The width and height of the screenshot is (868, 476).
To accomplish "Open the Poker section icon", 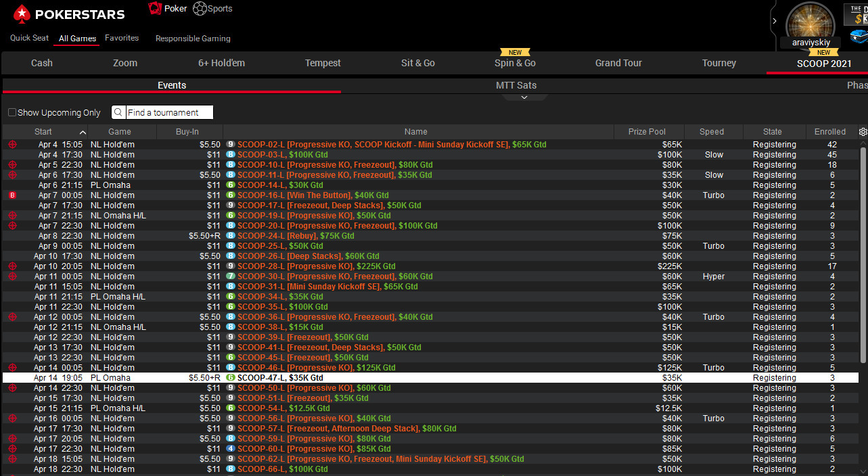I will tap(156, 8).
